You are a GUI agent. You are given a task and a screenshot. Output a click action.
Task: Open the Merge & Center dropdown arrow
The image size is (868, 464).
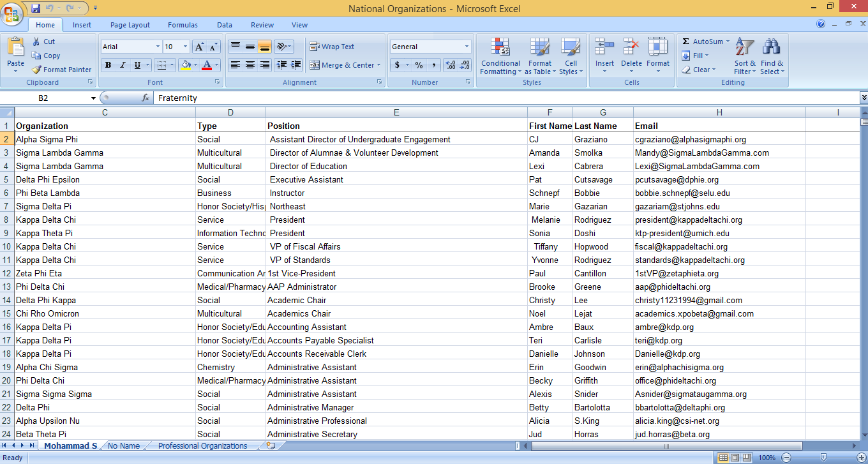(378, 65)
